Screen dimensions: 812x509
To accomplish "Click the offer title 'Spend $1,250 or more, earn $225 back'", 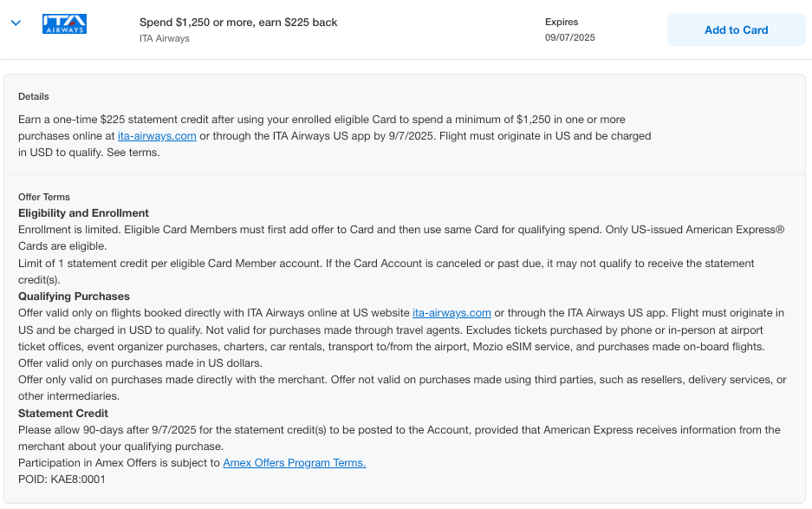I will pos(238,23).
